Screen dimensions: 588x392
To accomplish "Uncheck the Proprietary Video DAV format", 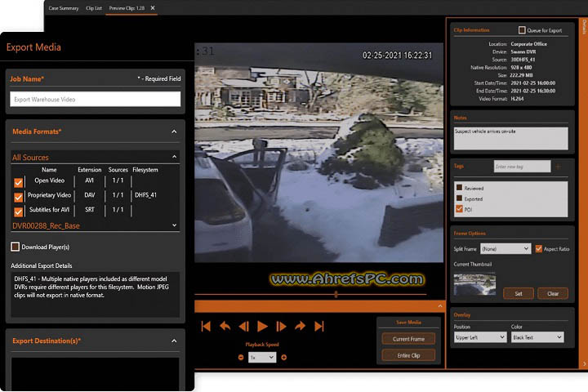I will pyautogui.click(x=18, y=198).
